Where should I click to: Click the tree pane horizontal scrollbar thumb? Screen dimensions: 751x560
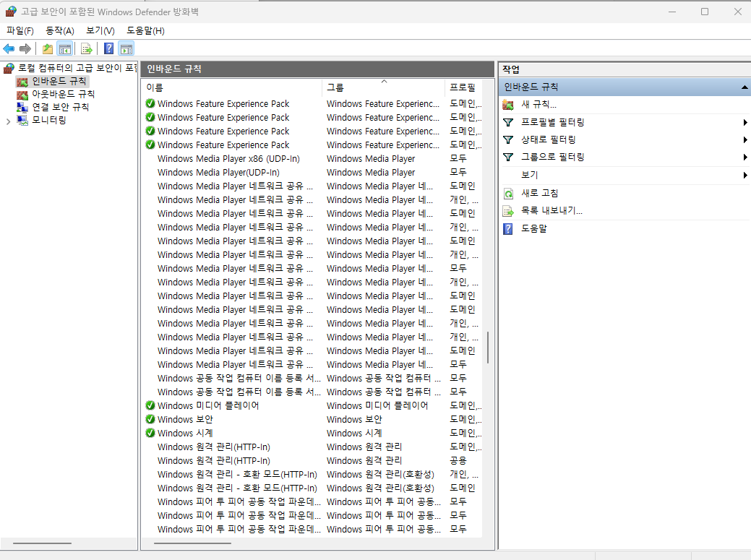42,543
